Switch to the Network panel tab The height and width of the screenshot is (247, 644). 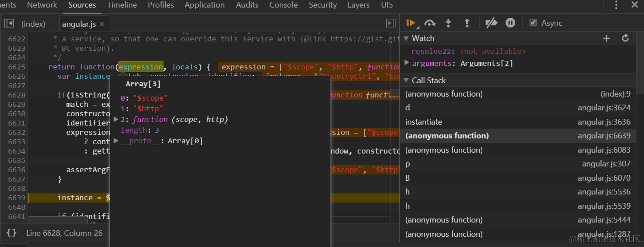(x=42, y=5)
